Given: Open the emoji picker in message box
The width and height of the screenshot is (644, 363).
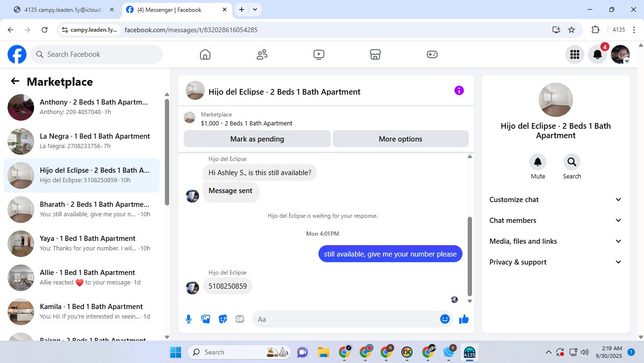Looking at the screenshot, I should point(444,319).
